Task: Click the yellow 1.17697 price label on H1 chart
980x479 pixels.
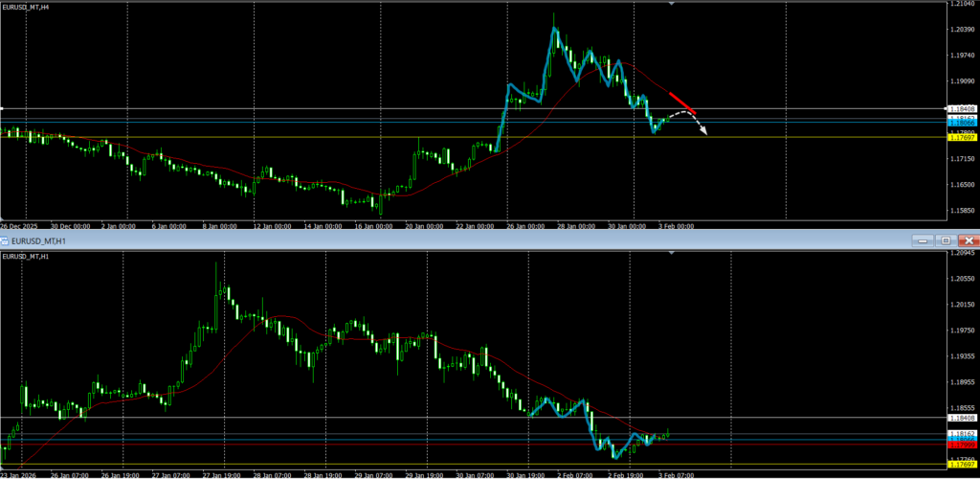Action: [961, 466]
